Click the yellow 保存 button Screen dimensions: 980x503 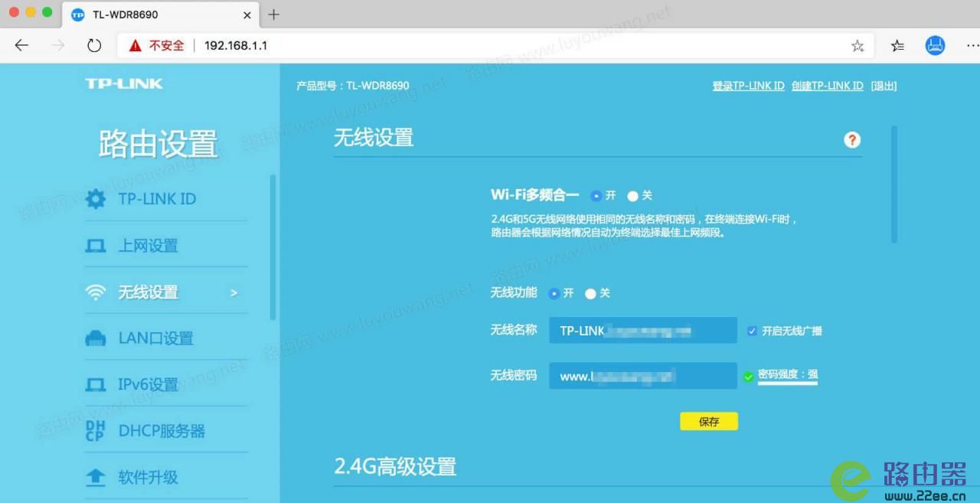click(709, 421)
